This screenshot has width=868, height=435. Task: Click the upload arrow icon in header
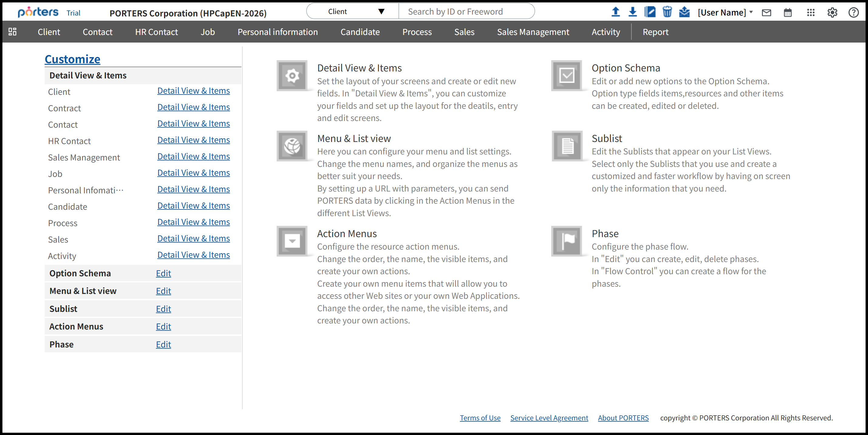point(615,12)
